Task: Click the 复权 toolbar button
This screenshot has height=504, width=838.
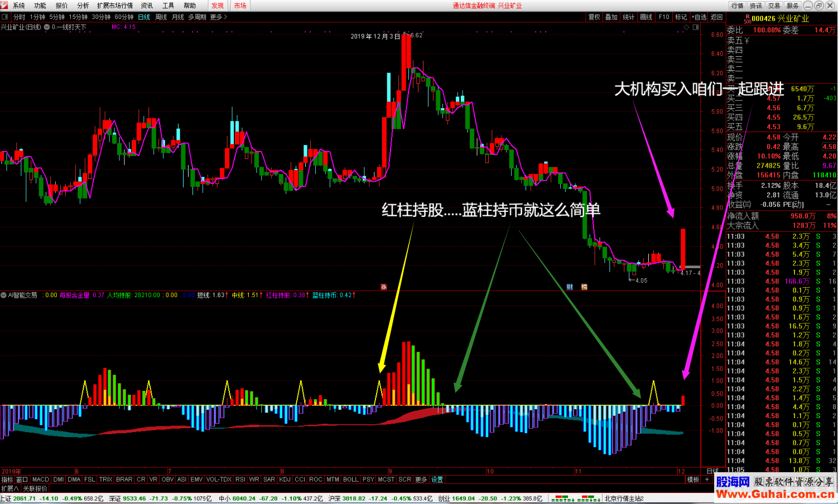Action: (x=594, y=17)
